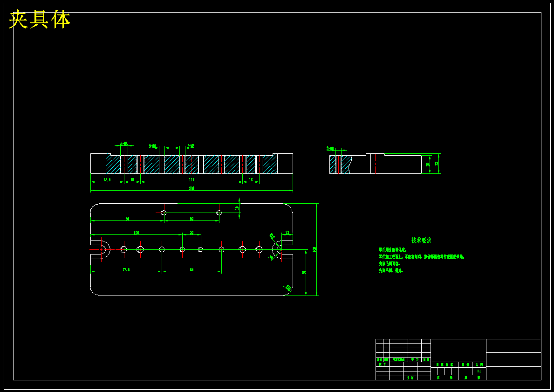Pick the 111 dimension in the section view
Viewport: 554px width, 392px height.
(192, 179)
